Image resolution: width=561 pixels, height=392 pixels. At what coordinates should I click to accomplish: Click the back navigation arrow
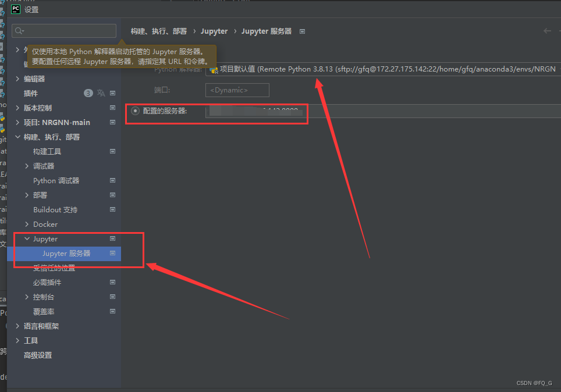tap(547, 31)
